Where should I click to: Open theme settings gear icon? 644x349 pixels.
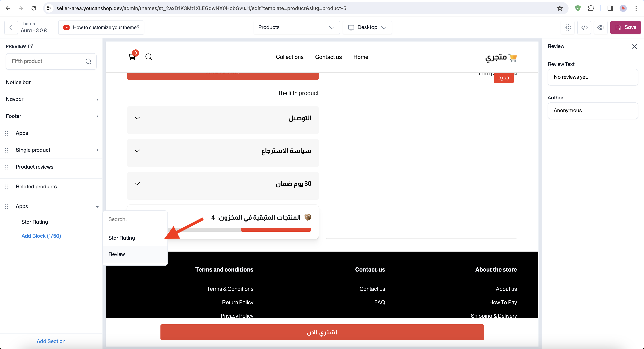pyautogui.click(x=567, y=27)
